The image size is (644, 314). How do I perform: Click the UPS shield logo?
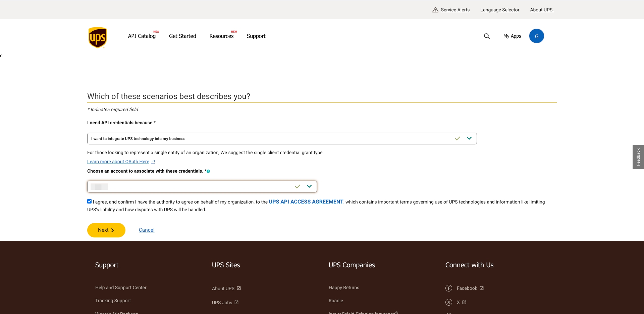click(x=97, y=37)
